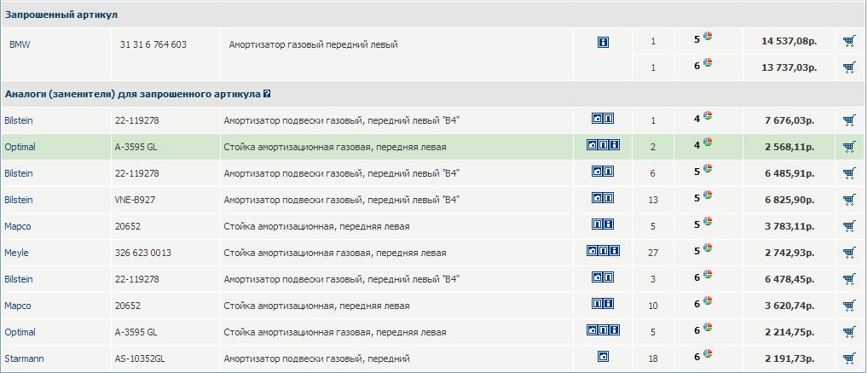The image size is (868, 373).
Task: Show pie chart statistics for Bilstein 7 676,03р. offer
Action: coord(708,116)
